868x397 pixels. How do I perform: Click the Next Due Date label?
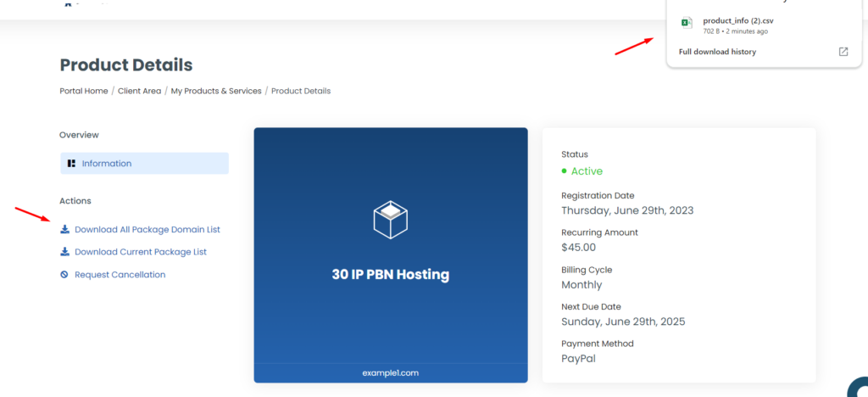coord(591,307)
